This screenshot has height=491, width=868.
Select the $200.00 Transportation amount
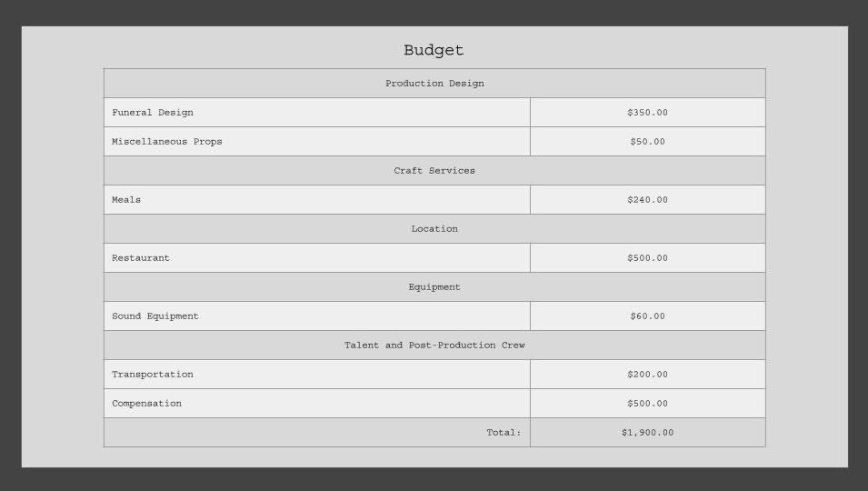point(647,375)
